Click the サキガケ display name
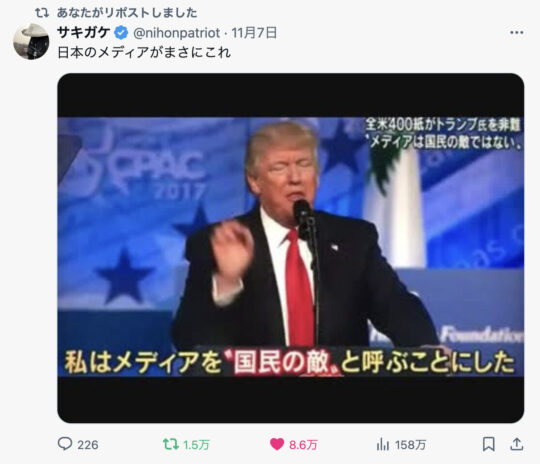 84,33
